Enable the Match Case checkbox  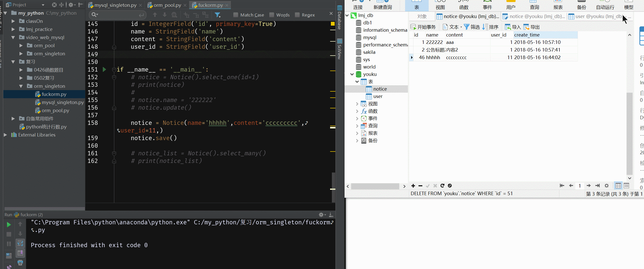click(x=236, y=15)
